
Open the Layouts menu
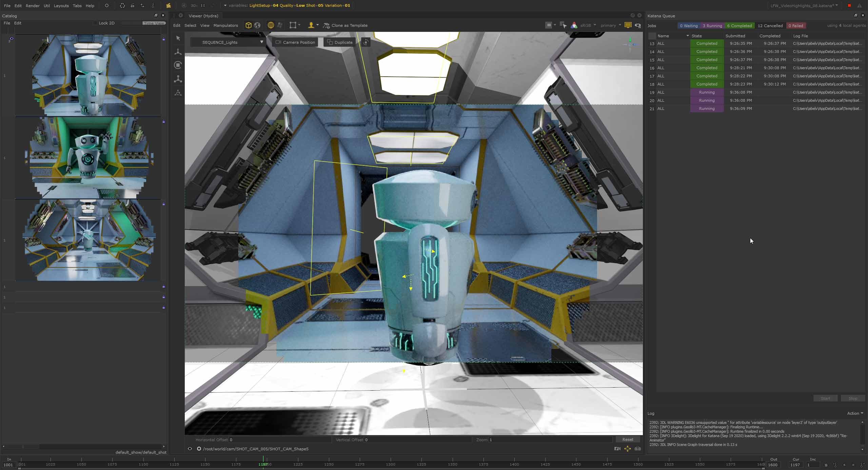(x=61, y=6)
